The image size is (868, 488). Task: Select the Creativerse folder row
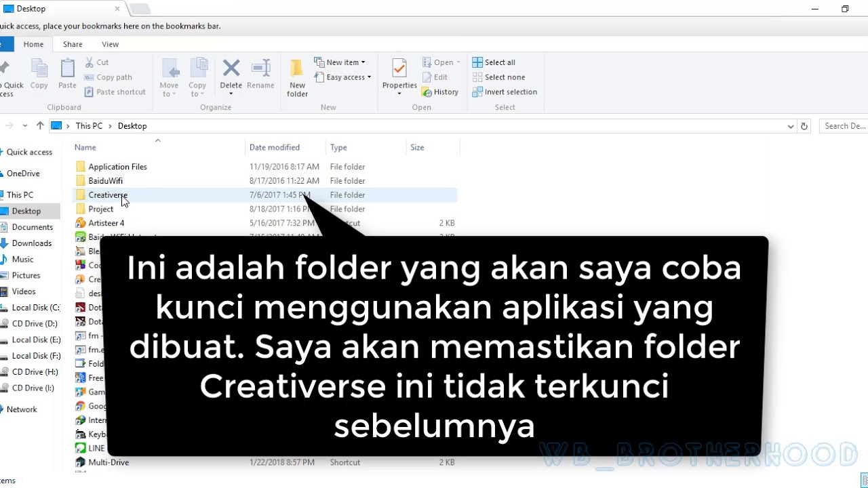pyautogui.click(x=265, y=195)
